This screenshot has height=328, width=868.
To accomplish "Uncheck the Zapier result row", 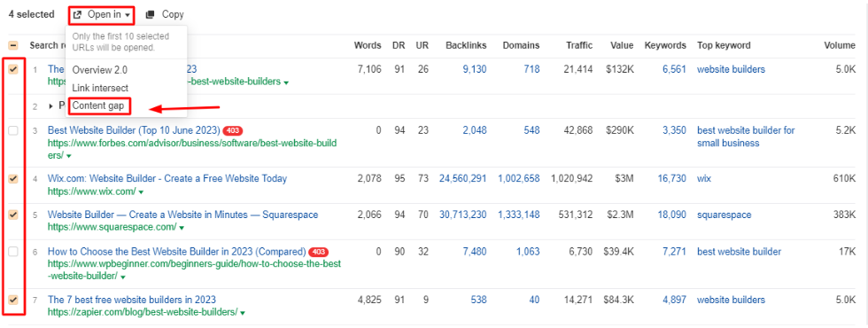I will coord(13,300).
